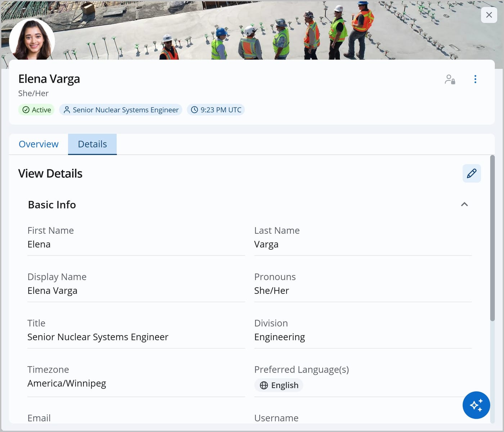Image resolution: width=504 pixels, height=432 pixels.
Task: Click the English language chip
Action: click(x=279, y=385)
